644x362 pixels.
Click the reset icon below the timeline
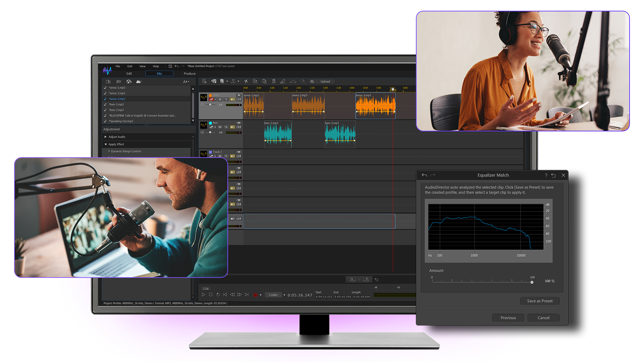[x=376, y=280]
